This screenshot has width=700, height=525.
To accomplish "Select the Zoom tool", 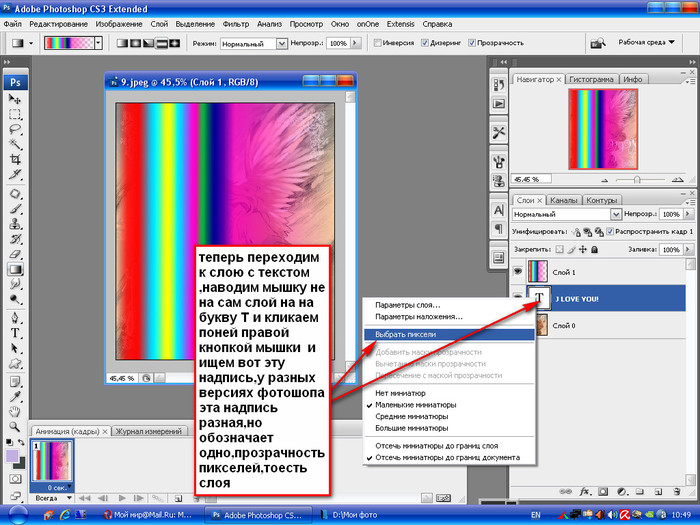I will coord(15,427).
